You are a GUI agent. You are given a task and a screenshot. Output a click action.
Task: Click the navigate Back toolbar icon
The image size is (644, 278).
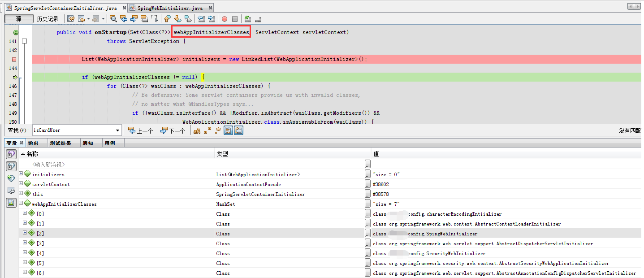(x=81, y=19)
